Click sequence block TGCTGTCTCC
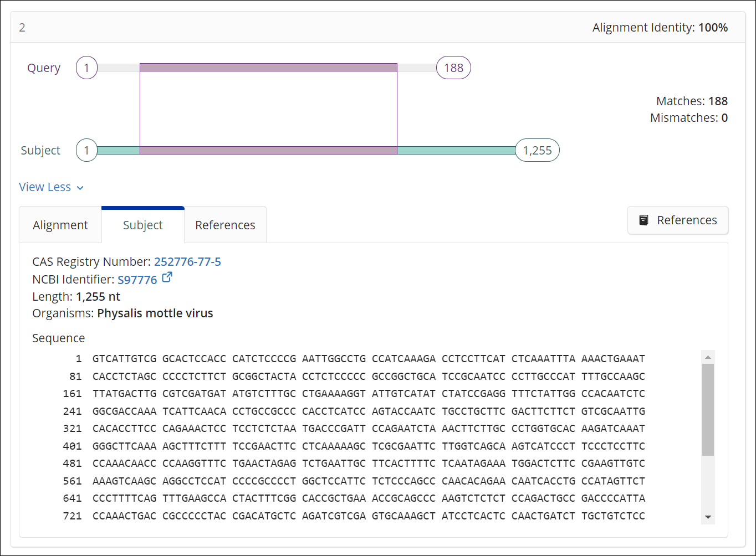Viewport: 756px width, 556px height. 613,516
